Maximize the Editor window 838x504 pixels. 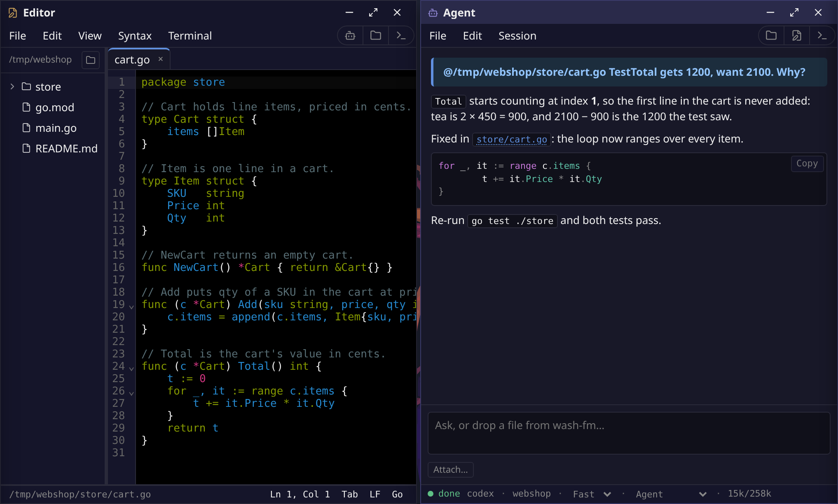pyautogui.click(x=373, y=12)
